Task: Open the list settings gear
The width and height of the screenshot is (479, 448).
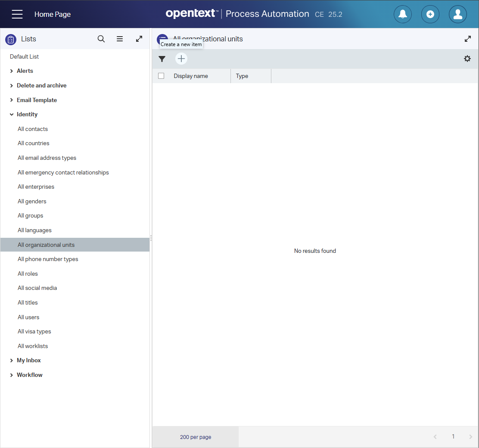Action: [467, 59]
